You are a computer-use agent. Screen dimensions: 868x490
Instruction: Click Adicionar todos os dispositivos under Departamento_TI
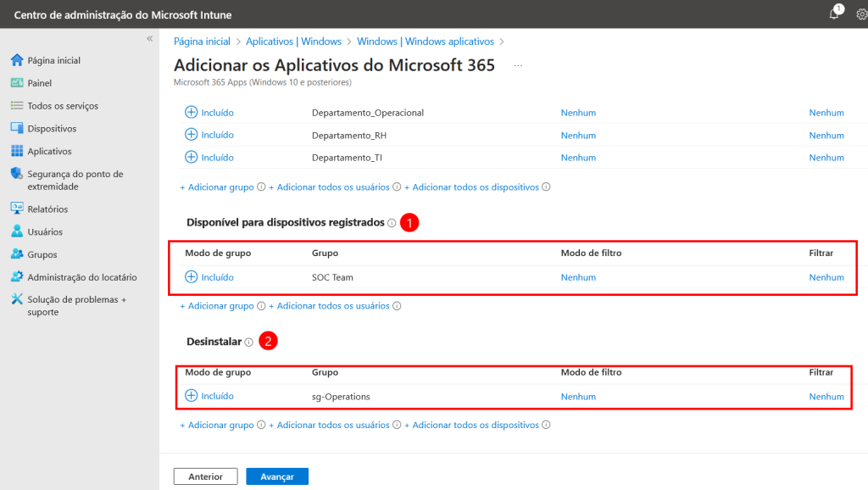click(x=471, y=187)
